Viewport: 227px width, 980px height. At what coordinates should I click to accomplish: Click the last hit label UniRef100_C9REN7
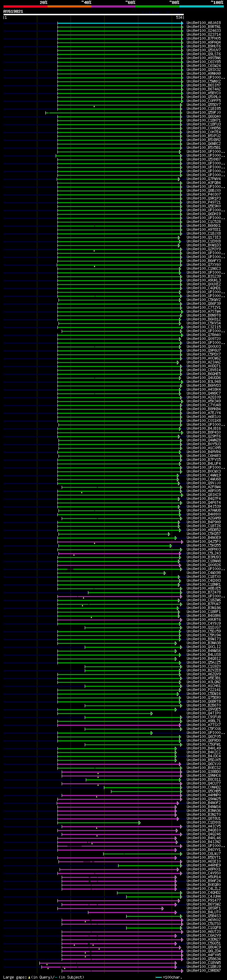click(203, 970)
